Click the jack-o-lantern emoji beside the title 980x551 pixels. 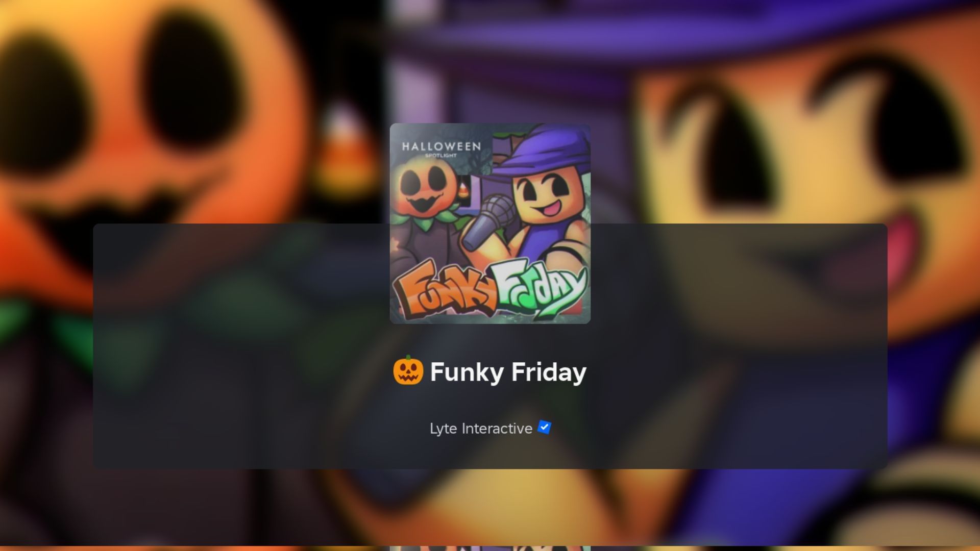click(408, 370)
